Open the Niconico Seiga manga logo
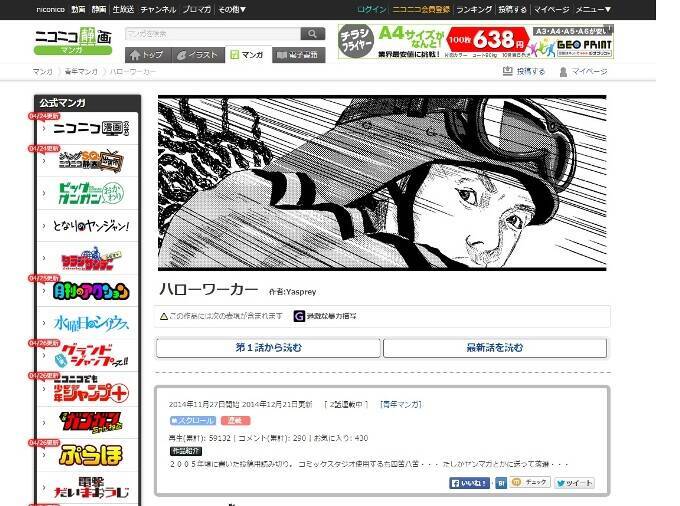 [x=73, y=42]
